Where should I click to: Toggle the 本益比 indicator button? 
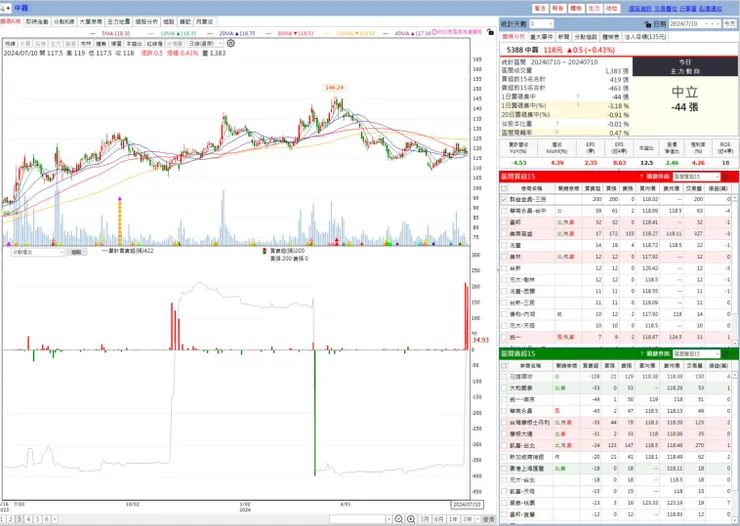pos(134,43)
